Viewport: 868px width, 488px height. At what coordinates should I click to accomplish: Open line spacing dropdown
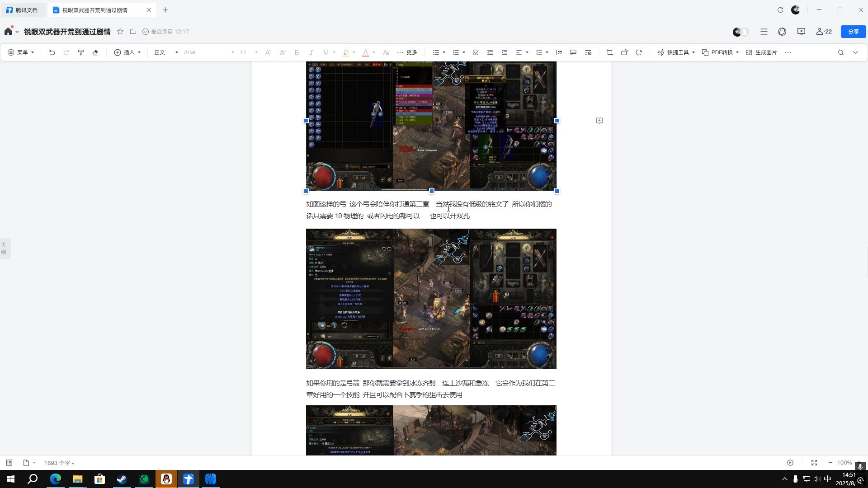(542, 52)
